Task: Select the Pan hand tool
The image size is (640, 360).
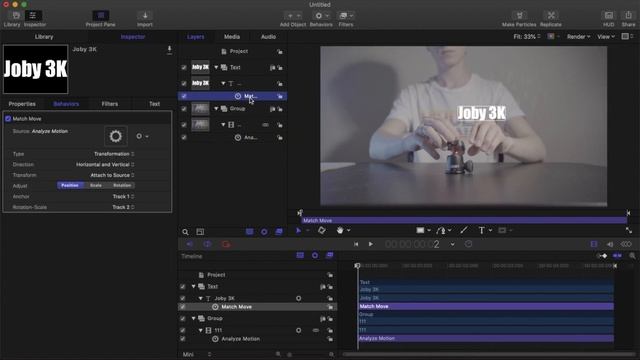Action: 340,231
